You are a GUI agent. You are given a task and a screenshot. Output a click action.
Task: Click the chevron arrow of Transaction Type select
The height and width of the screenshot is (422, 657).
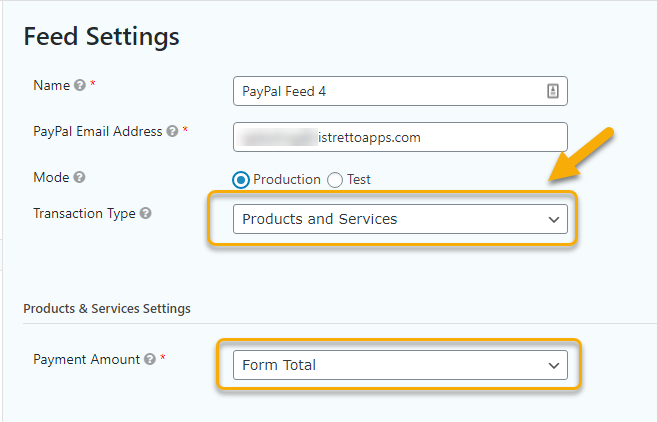tap(554, 220)
